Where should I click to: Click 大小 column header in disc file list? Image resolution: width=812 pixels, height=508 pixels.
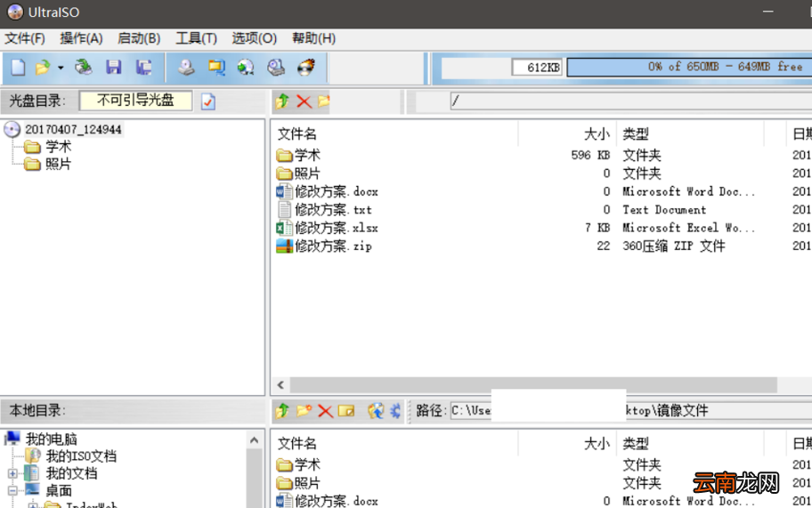597,134
